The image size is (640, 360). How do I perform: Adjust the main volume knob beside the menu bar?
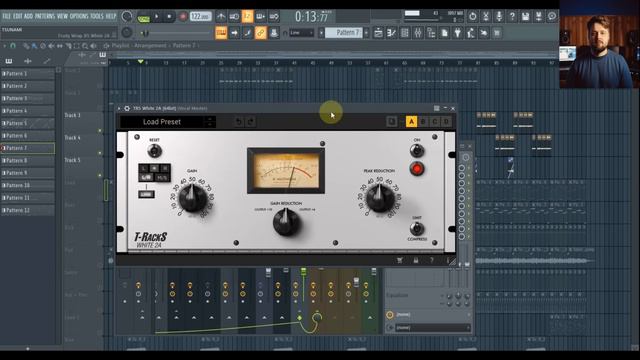pos(127,16)
